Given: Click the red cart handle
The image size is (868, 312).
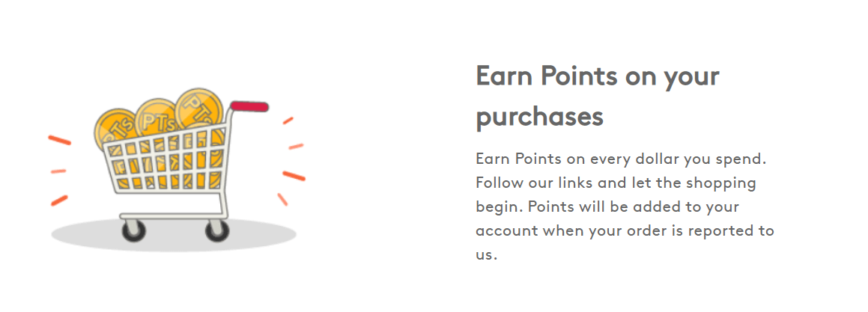Looking at the screenshot, I should (250, 106).
